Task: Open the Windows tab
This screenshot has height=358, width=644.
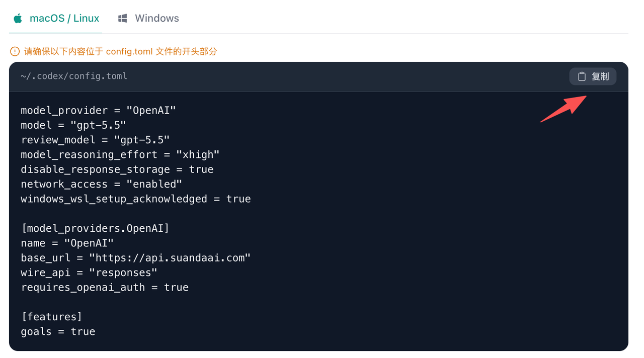Action: click(x=148, y=19)
